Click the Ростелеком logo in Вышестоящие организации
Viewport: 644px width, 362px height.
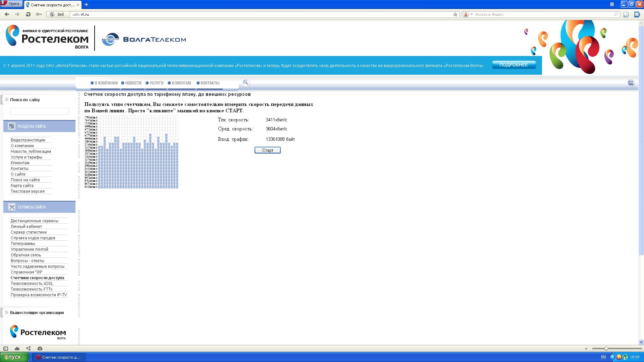point(38,332)
